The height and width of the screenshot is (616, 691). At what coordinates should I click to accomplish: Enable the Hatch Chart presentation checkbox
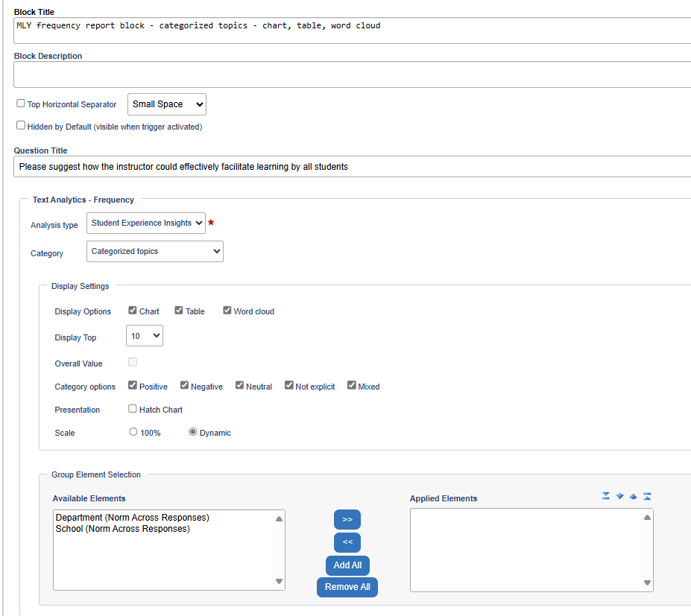click(133, 409)
